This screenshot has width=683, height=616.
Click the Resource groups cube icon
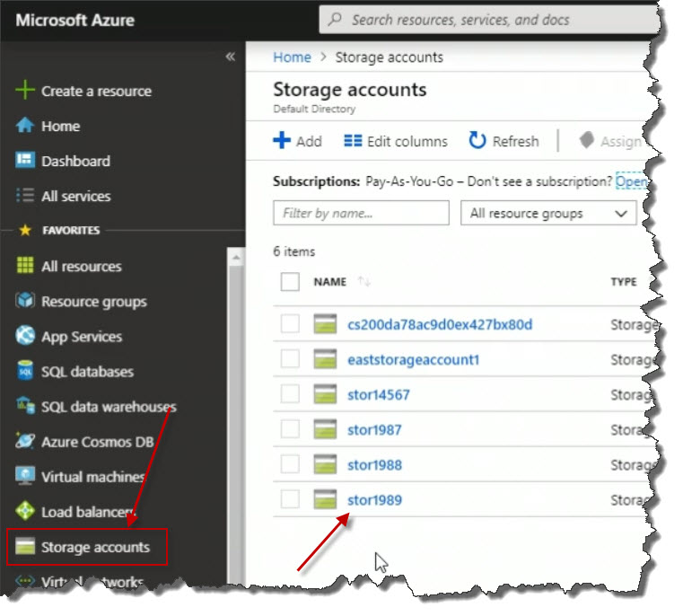coord(25,301)
